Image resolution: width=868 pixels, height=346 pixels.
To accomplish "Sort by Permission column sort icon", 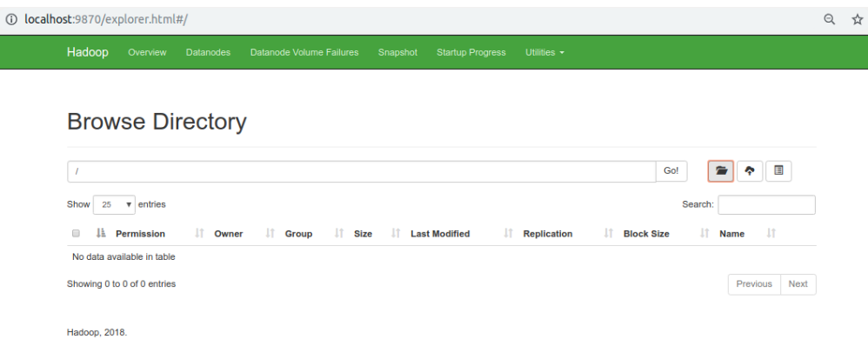I will (200, 234).
